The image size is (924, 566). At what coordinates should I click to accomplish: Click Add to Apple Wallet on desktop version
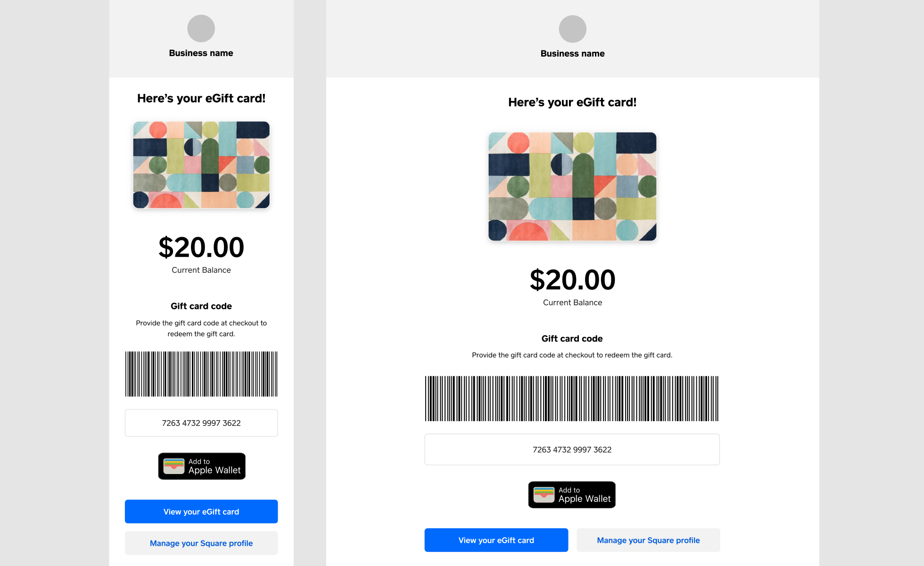(x=572, y=494)
